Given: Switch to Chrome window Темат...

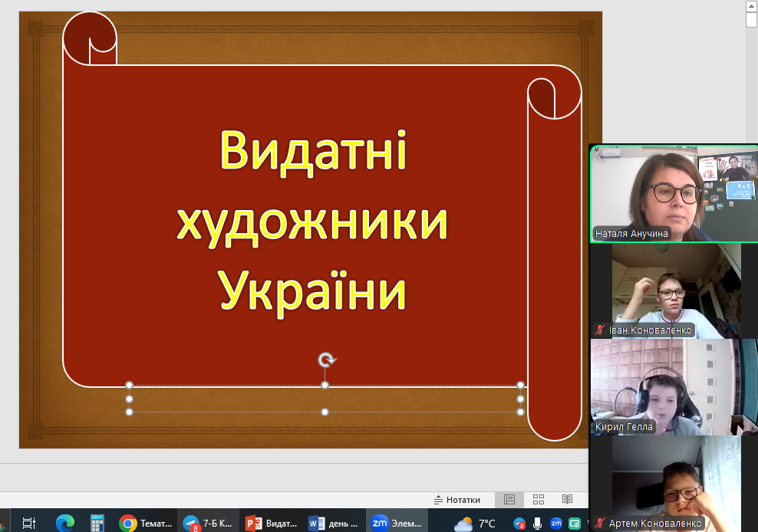Looking at the screenshot, I should (146, 524).
